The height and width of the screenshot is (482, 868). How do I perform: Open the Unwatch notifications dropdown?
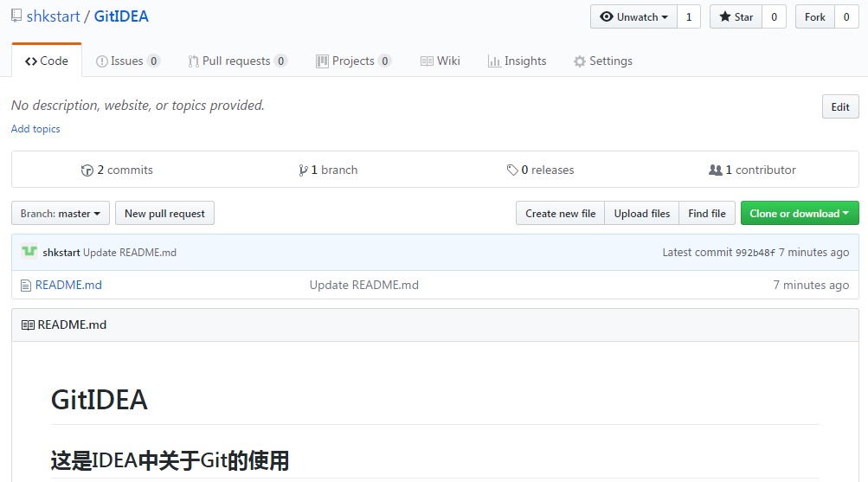(633, 16)
